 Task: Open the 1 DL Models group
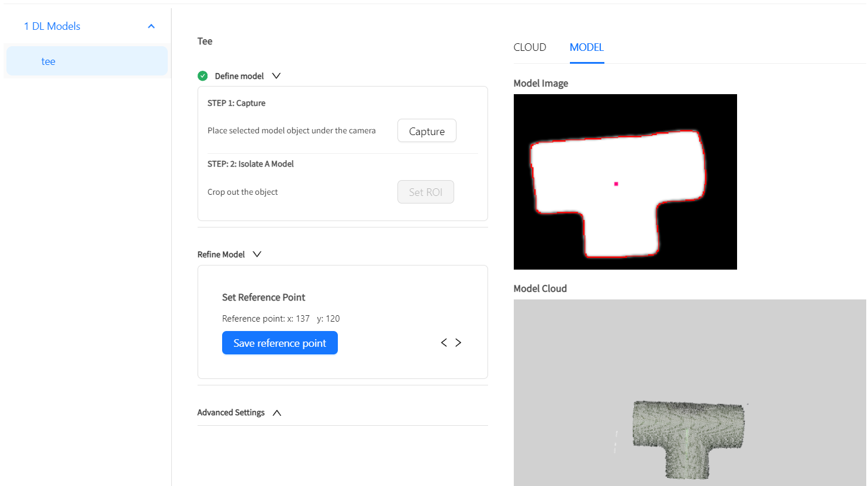point(52,26)
